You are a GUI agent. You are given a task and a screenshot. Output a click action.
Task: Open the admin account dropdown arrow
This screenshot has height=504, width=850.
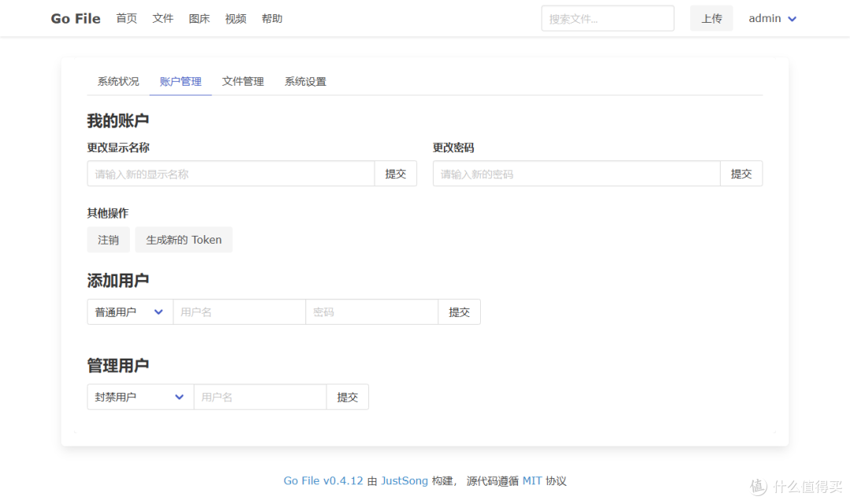point(793,18)
